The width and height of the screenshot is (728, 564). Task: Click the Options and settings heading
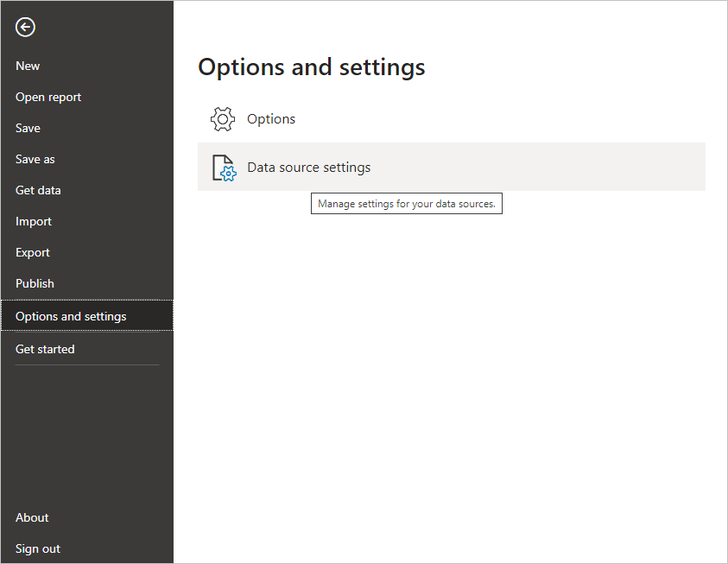point(311,67)
